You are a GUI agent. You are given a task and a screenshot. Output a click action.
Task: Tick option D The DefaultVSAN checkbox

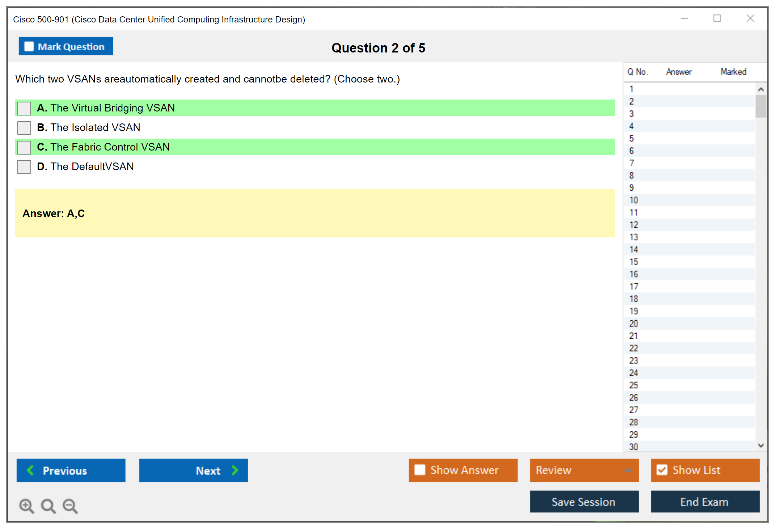pyautogui.click(x=24, y=167)
